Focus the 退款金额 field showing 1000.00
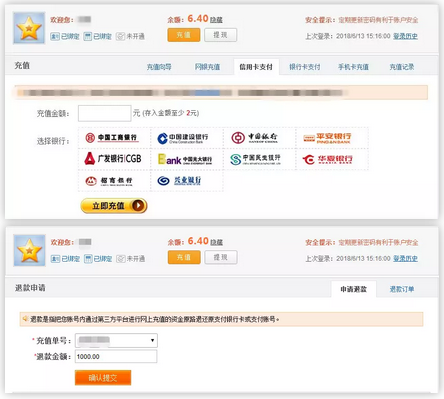Screen dimensions: 444x399 (116, 356)
